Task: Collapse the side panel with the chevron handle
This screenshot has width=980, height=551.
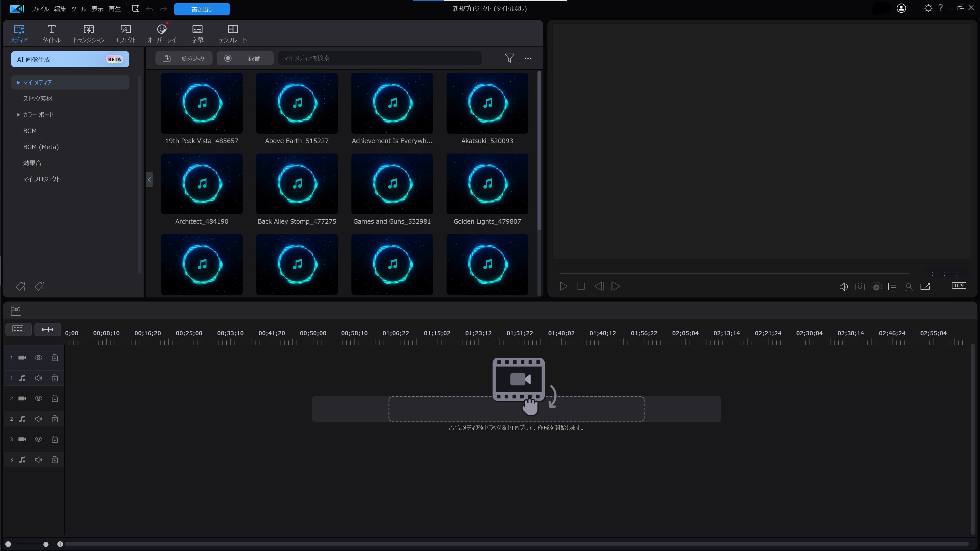Action: pyautogui.click(x=150, y=180)
